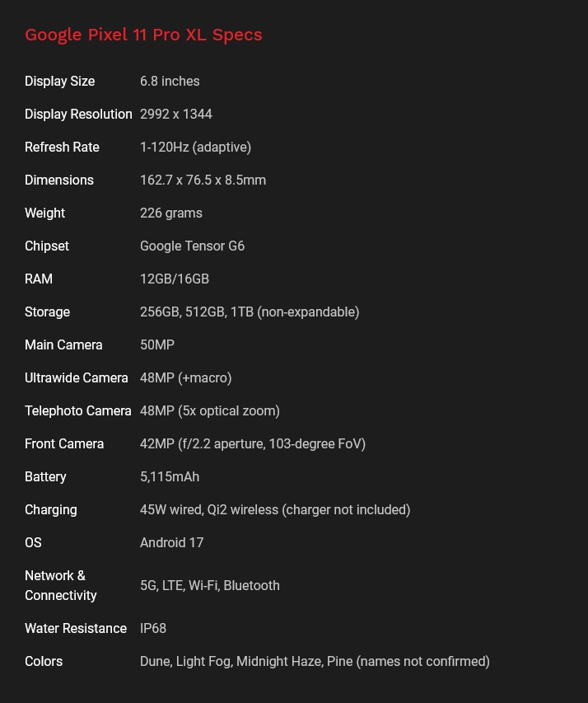588x703 pixels.
Task: Click the 48MP (5x optical zoom) text
Action: click(x=210, y=410)
